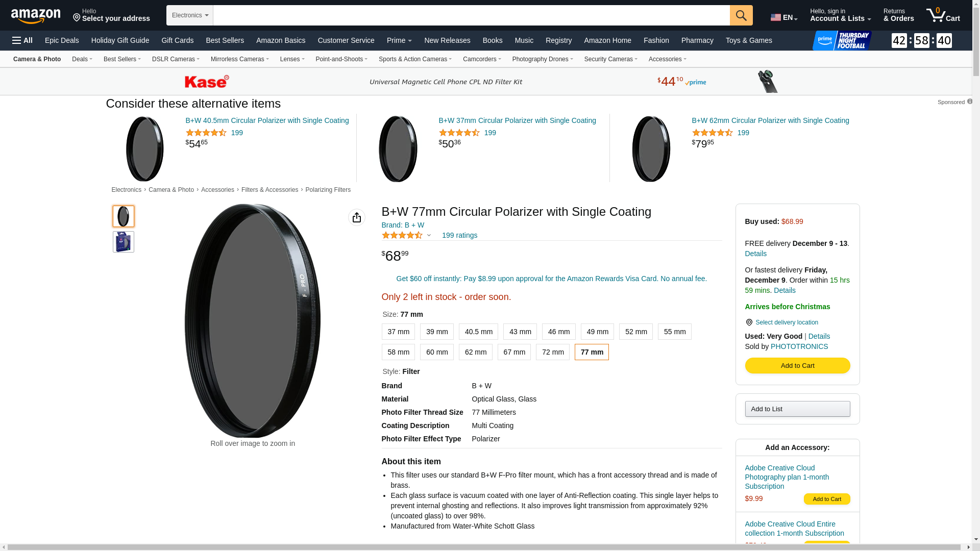Click the product star rating

pos(402,235)
